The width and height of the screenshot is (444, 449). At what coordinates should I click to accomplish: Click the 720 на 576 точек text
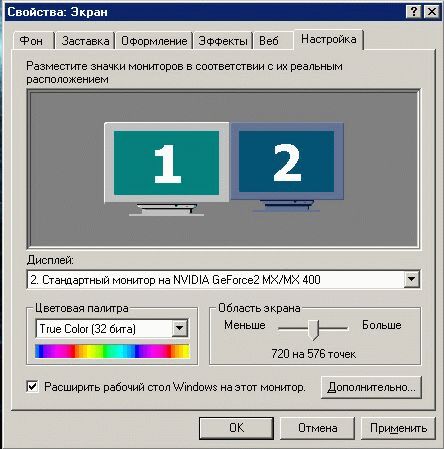coord(313,354)
